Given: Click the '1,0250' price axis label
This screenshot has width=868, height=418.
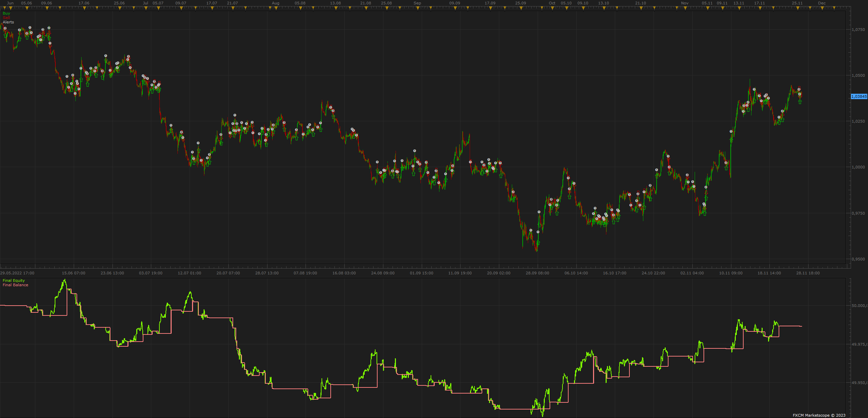Looking at the screenshot, I should click(x=858, y=121).
